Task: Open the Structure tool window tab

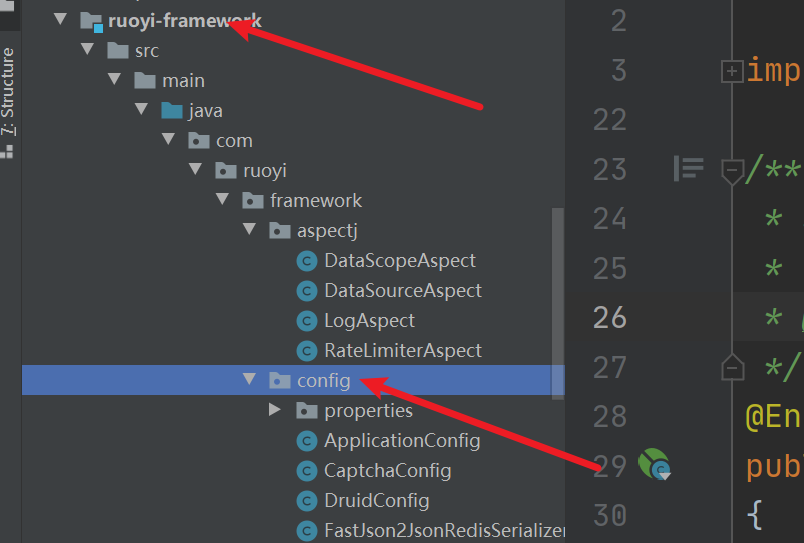Action: pyautogui.click(x=8, y=91)
